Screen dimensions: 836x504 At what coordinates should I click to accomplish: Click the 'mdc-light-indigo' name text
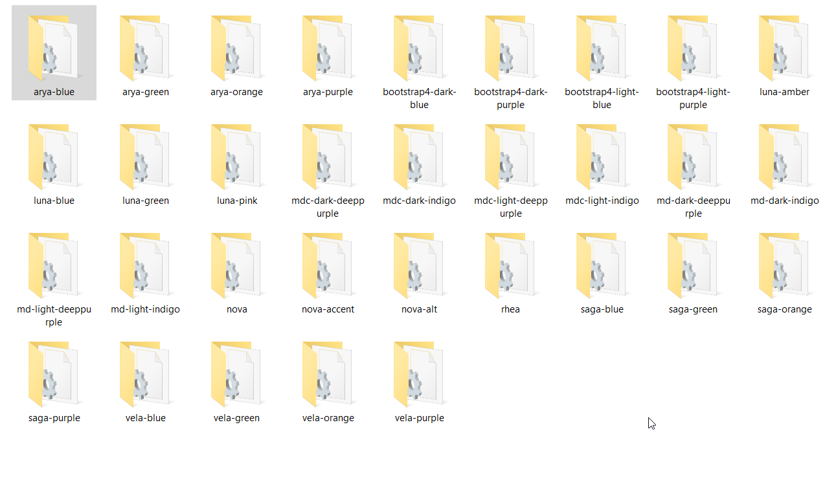click(602, 201)
